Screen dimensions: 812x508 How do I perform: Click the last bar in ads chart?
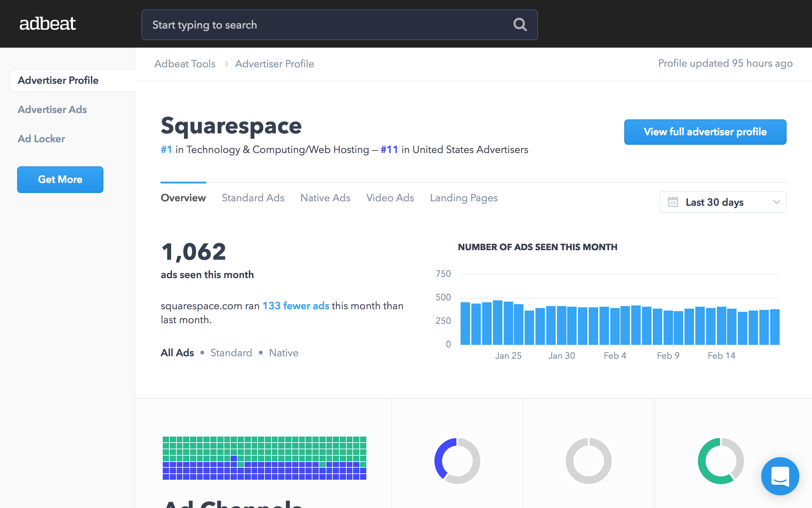(775, 327)
